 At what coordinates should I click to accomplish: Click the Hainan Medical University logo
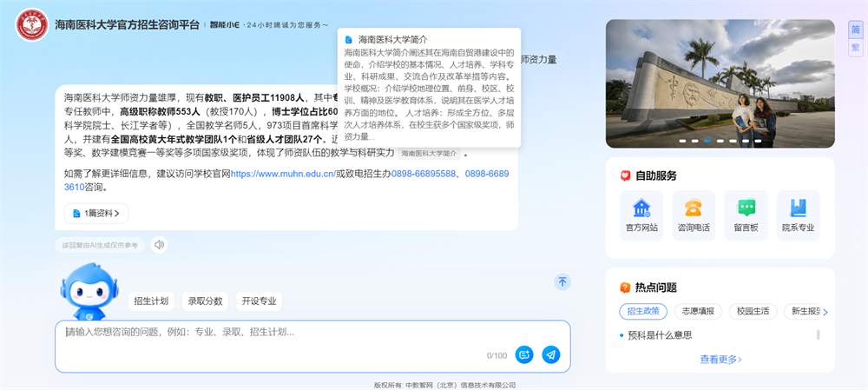[x=32, y=25]
